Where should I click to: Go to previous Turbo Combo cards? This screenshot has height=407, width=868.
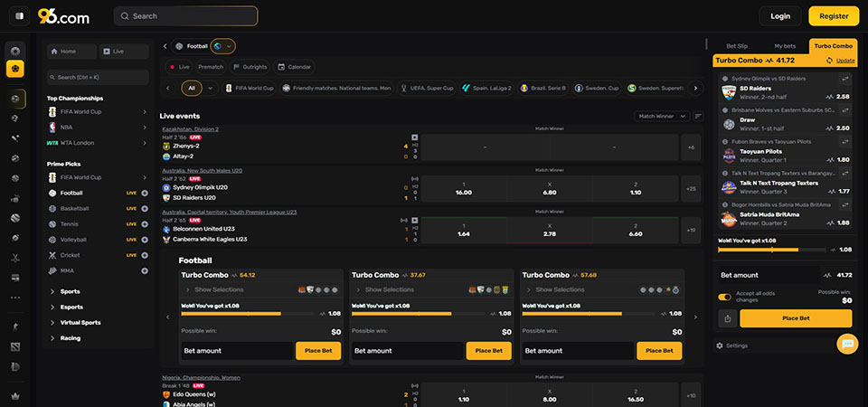click(x=168, y=317)
